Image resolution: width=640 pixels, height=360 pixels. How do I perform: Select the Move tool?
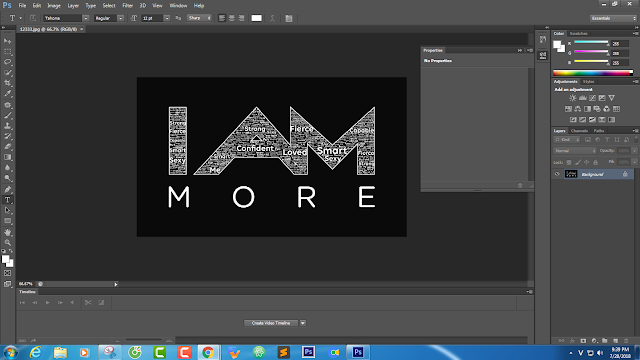click(x=7, y=41)
